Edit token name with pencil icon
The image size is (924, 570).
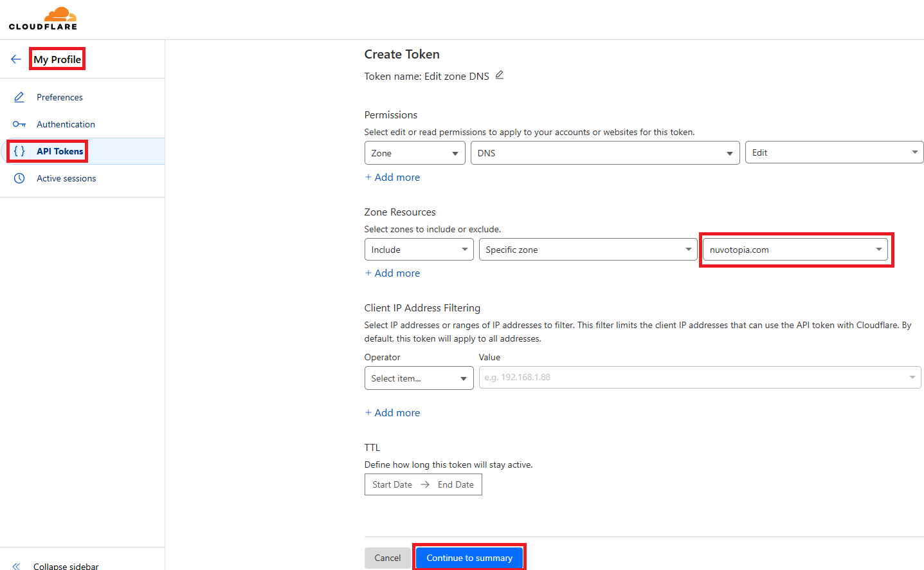tap(500, 75)
